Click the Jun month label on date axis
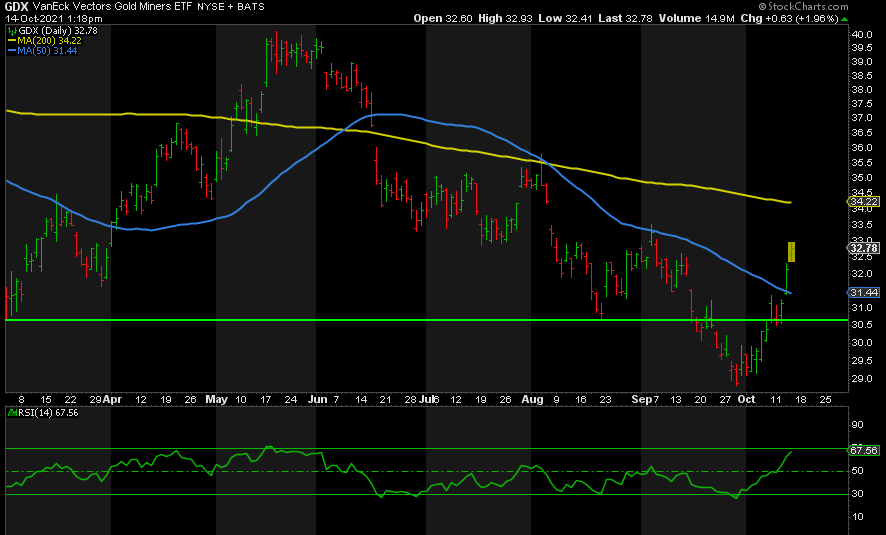 [x=318, y=399]
